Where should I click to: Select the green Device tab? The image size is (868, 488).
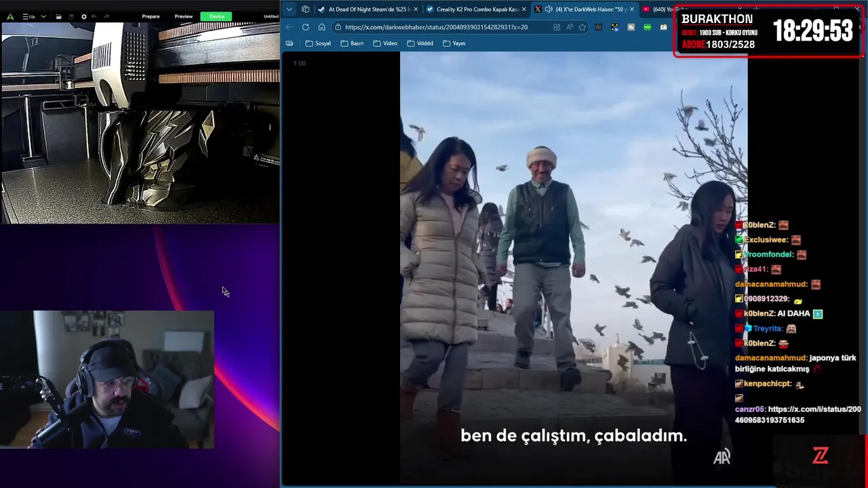pos(217,16)
